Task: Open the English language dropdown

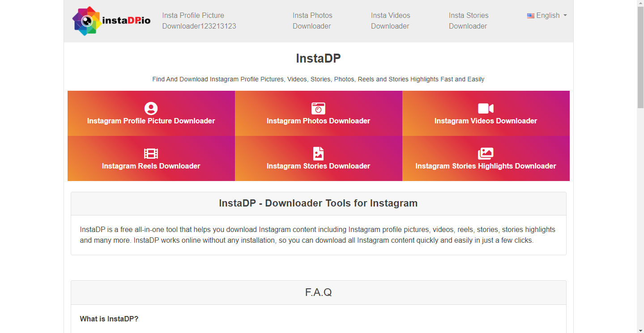Action: coord(547,16)
